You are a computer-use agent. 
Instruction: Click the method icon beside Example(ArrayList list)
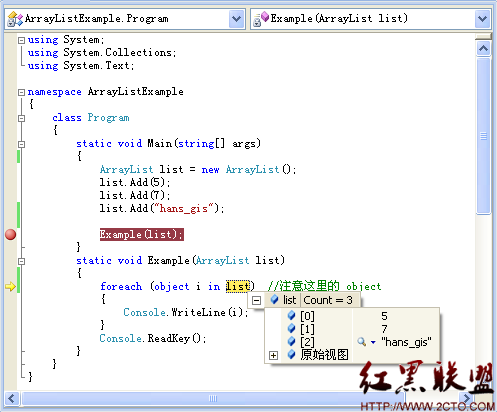[x=261, y=19]
